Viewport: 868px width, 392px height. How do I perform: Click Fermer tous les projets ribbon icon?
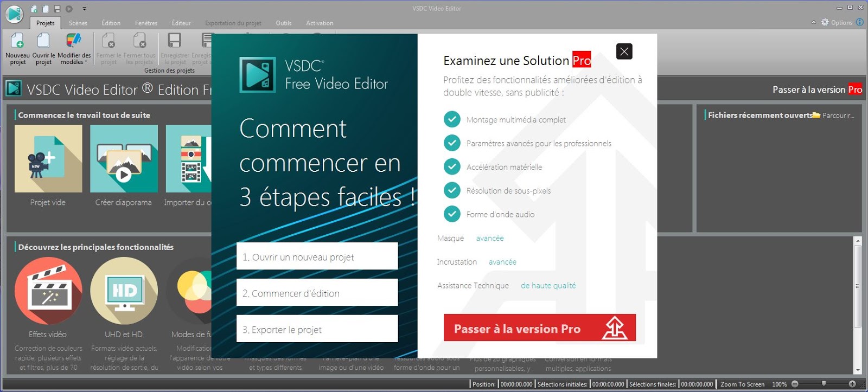tap(139, 48)
